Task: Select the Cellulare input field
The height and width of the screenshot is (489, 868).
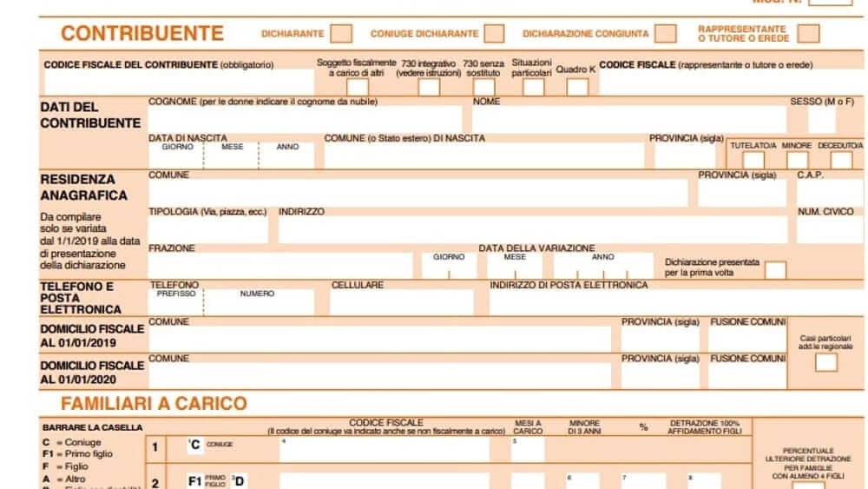Action: [x=402, y=302]
